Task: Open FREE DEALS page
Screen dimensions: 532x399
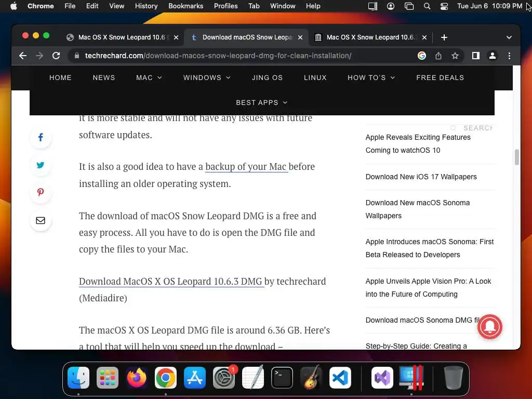Action: click(x=440, y=78)
